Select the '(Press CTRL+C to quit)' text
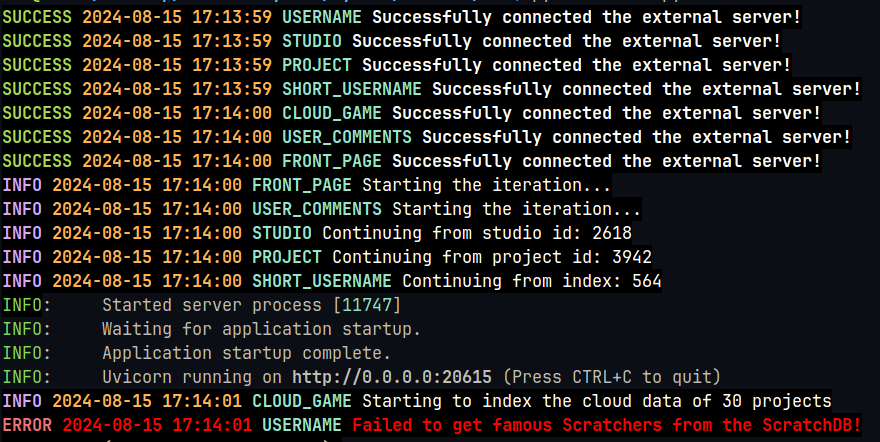This screenshot has width=880, height=442. 611,377
